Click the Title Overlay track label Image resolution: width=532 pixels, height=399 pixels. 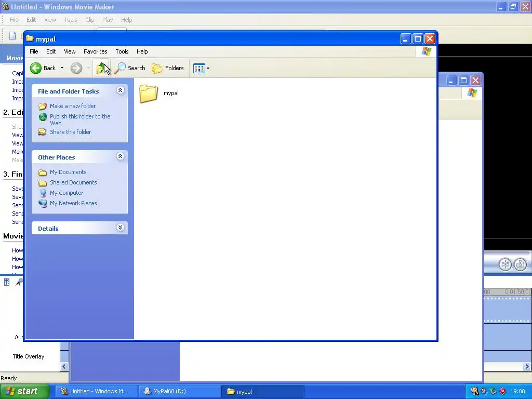(29, 356)
